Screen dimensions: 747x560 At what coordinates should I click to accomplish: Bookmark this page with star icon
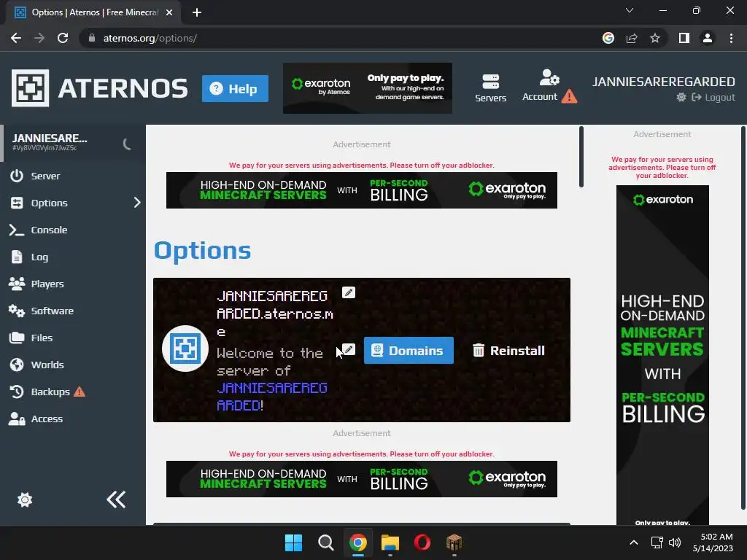(x=655, y=38)
